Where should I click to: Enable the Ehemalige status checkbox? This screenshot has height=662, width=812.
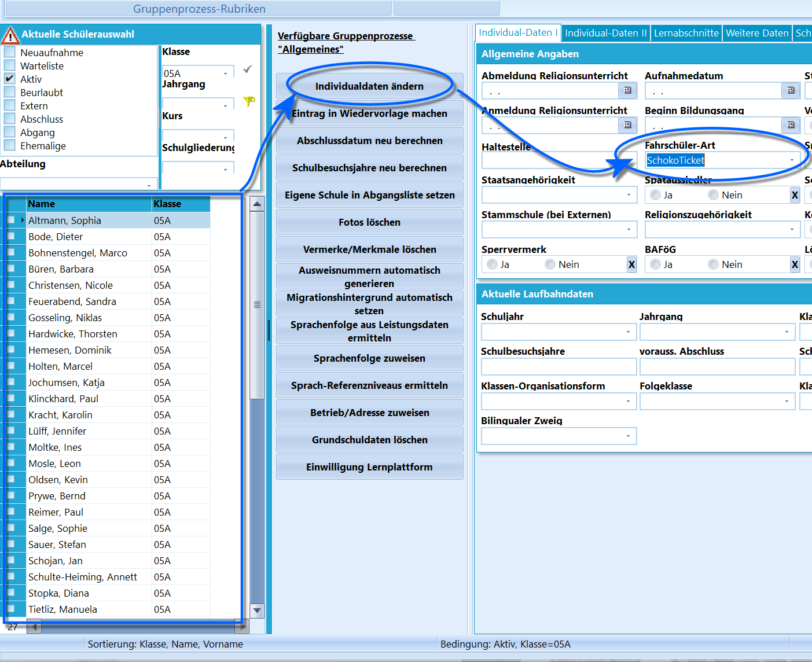pos(9,145)
